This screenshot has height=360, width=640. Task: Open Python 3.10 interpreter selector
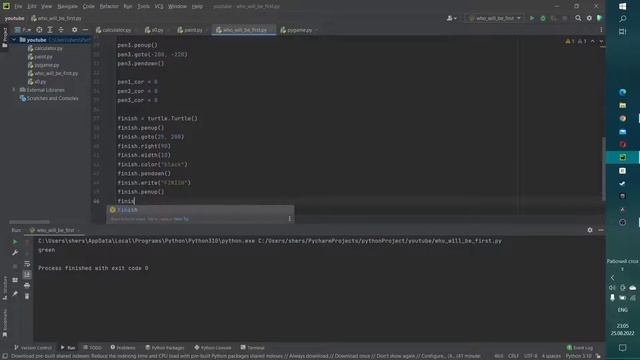tap(578, 356)
